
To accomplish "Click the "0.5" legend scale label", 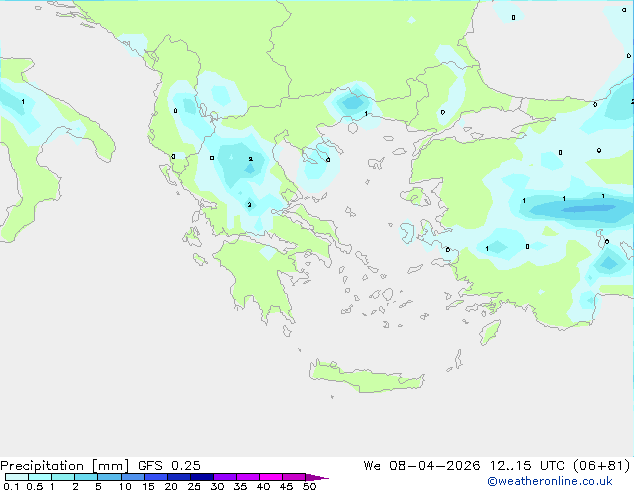I will [x=35, y=486].
